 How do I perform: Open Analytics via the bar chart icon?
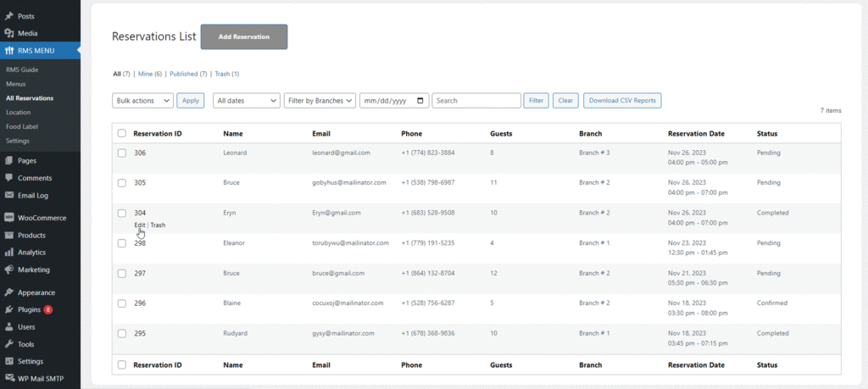[8, 253]
